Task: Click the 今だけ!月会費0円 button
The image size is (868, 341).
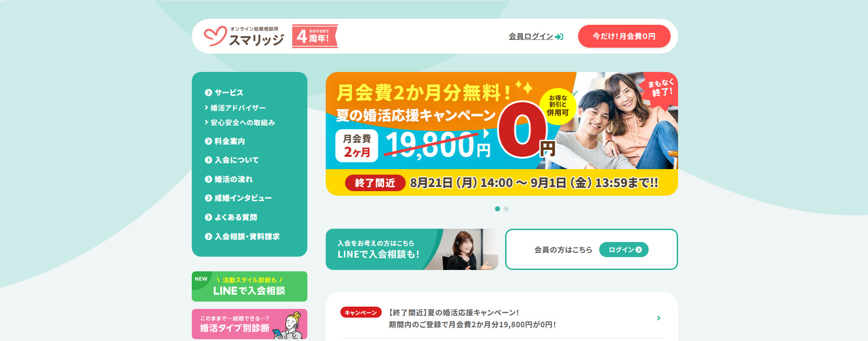Action: (624, 36)
